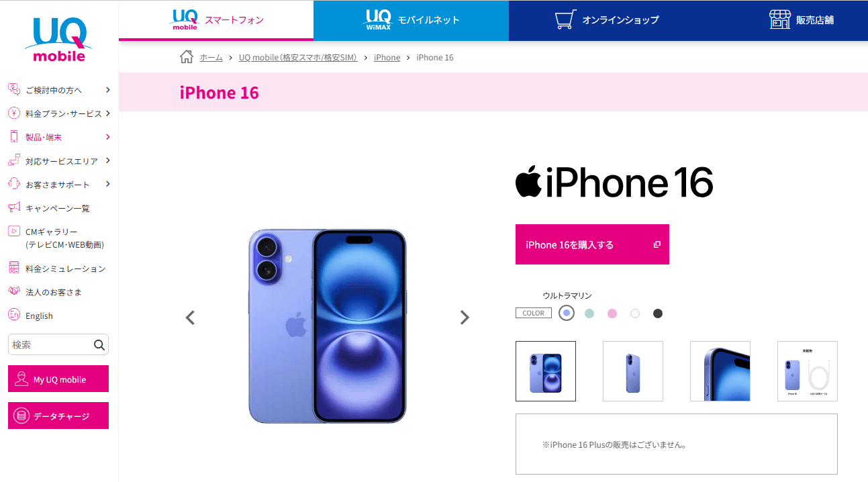Click the search magnifier icon
This screenshot has height=482, width=868.
click(99, 345)
